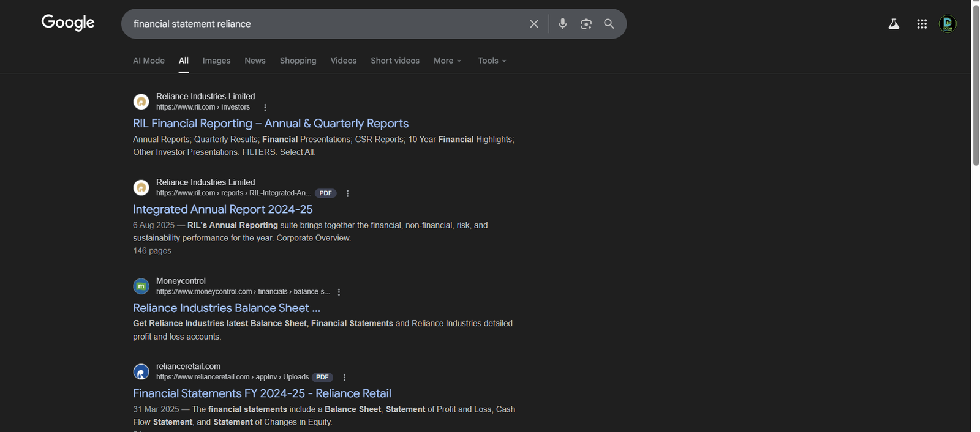980x432 pixels.
Task: Click the '6 Aug 2025' date text
Action: coord(154,225)
